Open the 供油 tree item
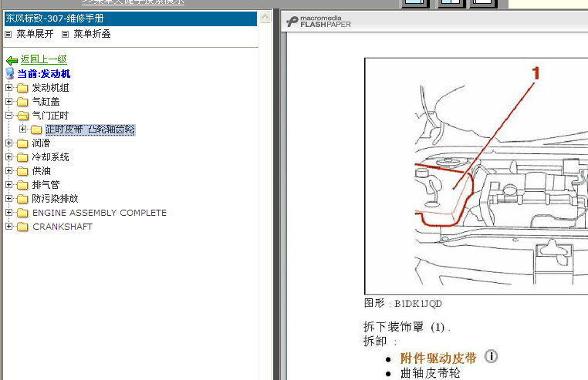588x380 pixels. 41,171
